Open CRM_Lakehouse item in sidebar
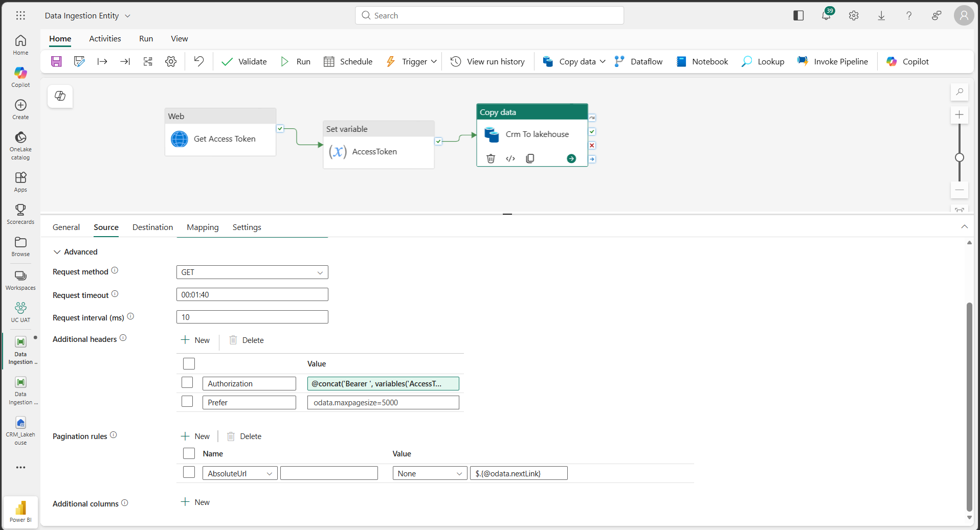Screen dimensions: 980x530 (x=20, y=431)
